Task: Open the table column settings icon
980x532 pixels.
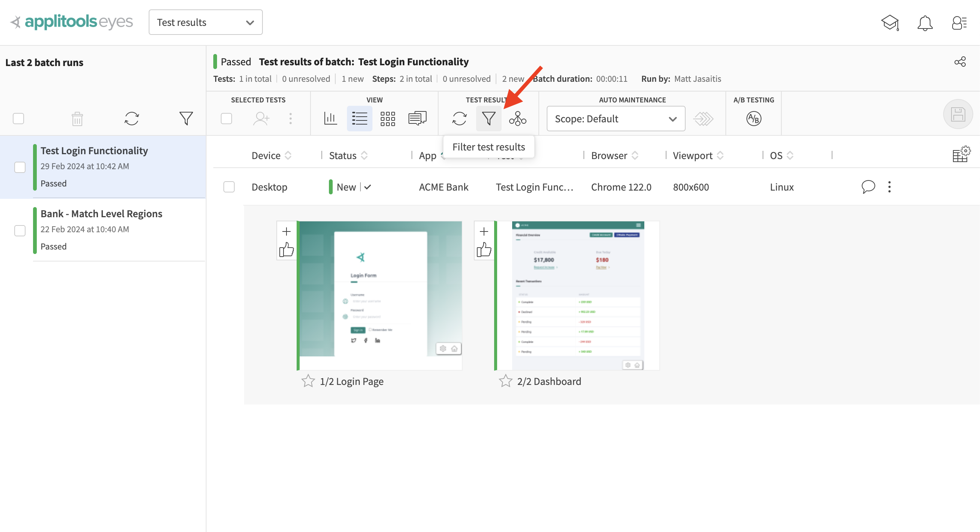Action: tap(961, 153)
